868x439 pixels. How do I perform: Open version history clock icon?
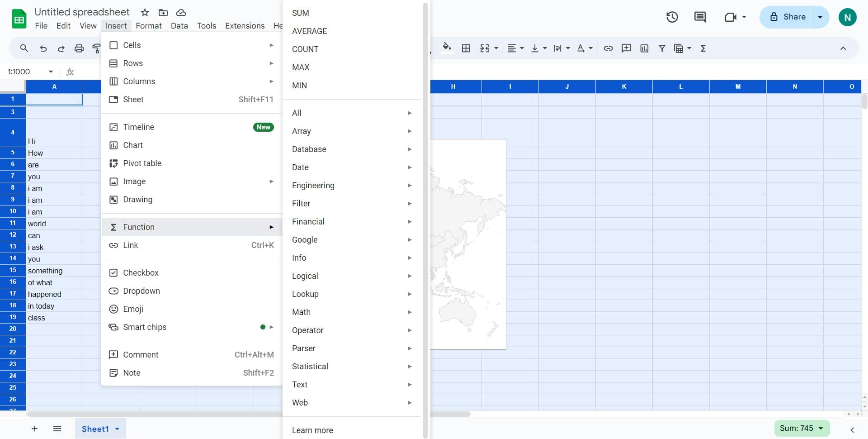pos(672,17)
